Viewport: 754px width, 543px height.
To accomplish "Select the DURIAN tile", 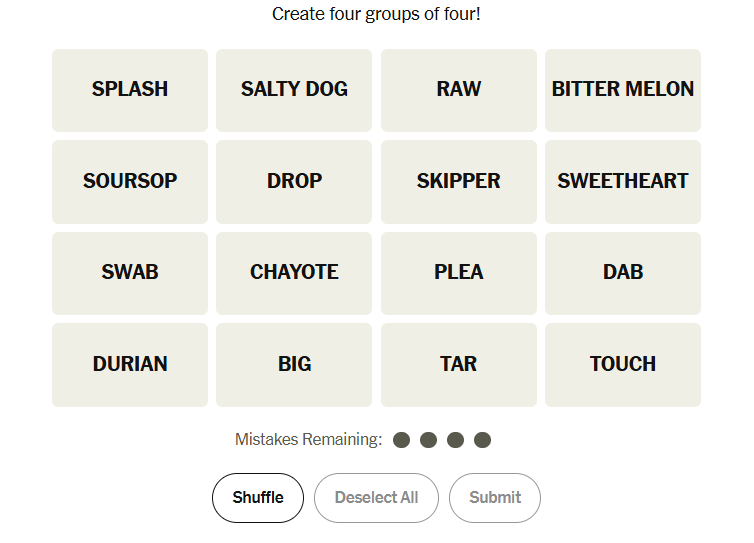I will pyautogui.click(x=130, y=365).
